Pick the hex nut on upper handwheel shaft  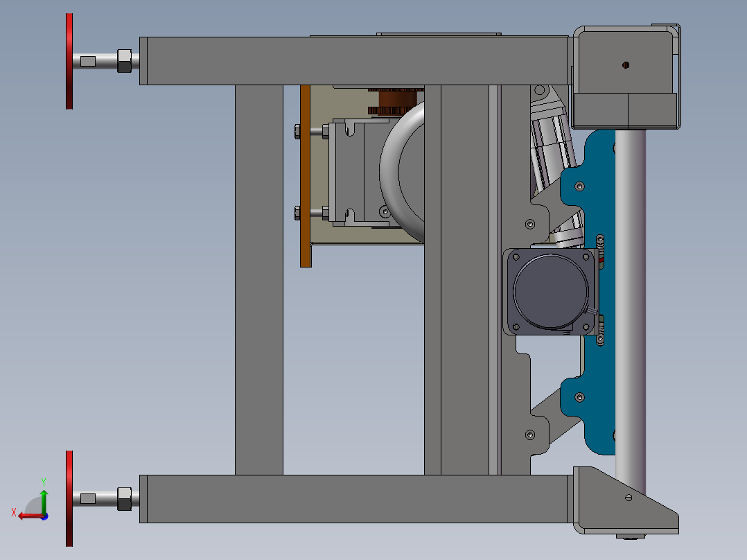(124, 61)
